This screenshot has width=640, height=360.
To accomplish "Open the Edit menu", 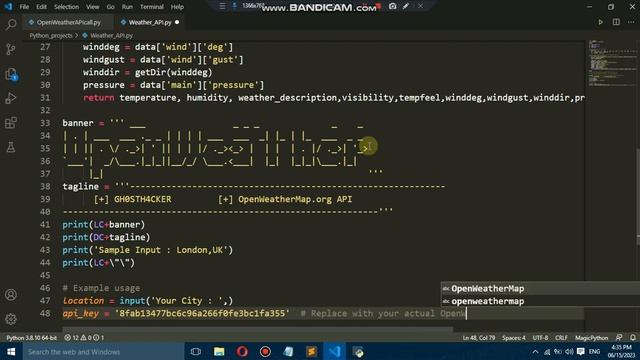I will point(41,7).
